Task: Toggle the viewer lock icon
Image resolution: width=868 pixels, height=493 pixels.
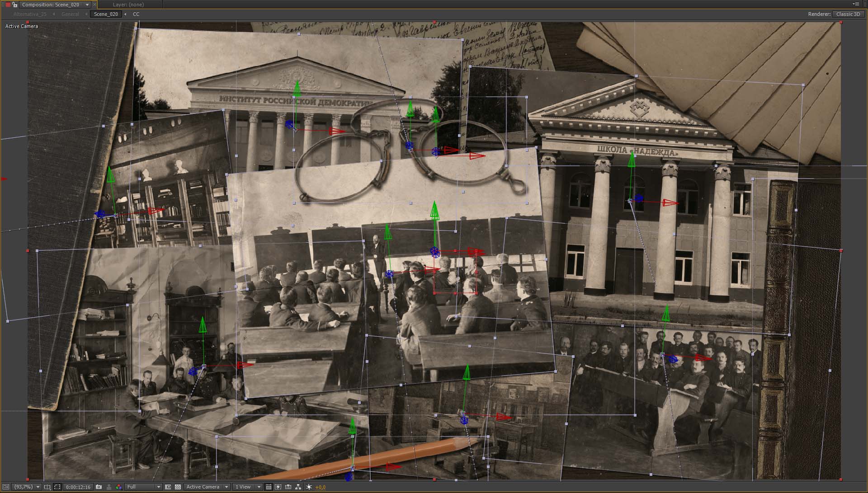Action: [14, 5]
